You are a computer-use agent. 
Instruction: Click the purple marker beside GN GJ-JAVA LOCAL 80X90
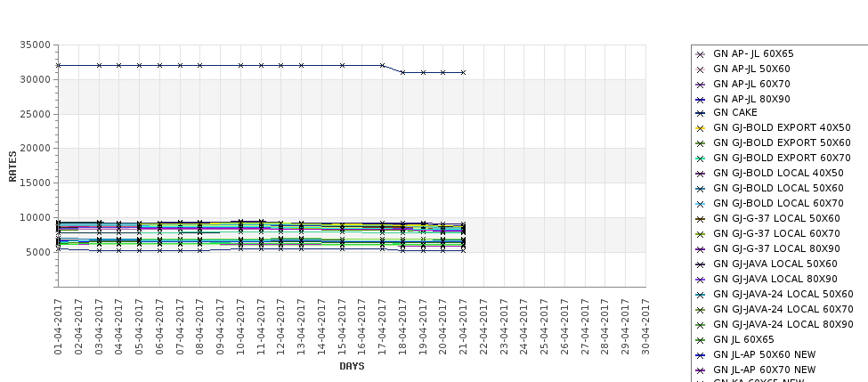[x=701, y=280]
